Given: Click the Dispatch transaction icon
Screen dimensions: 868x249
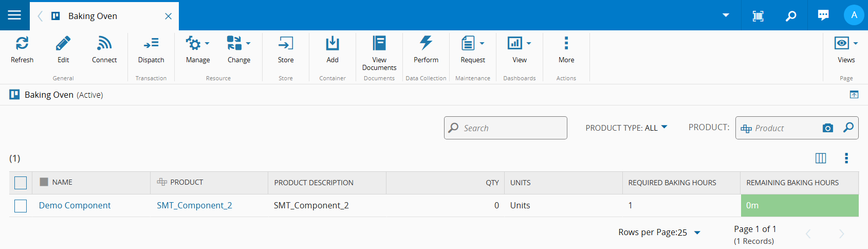Looking at the screenshot, I should (151, 44).
